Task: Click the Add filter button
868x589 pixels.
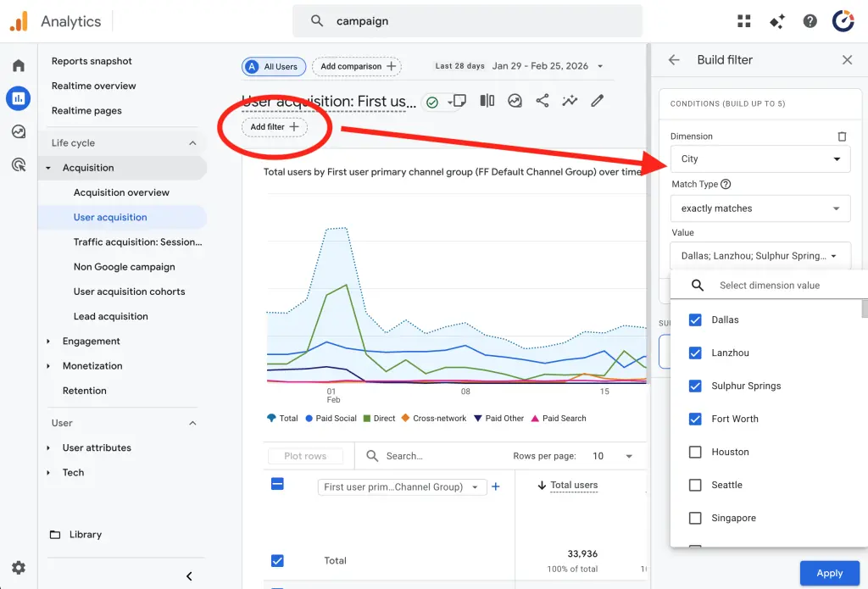Action: (x=274, y=127)
